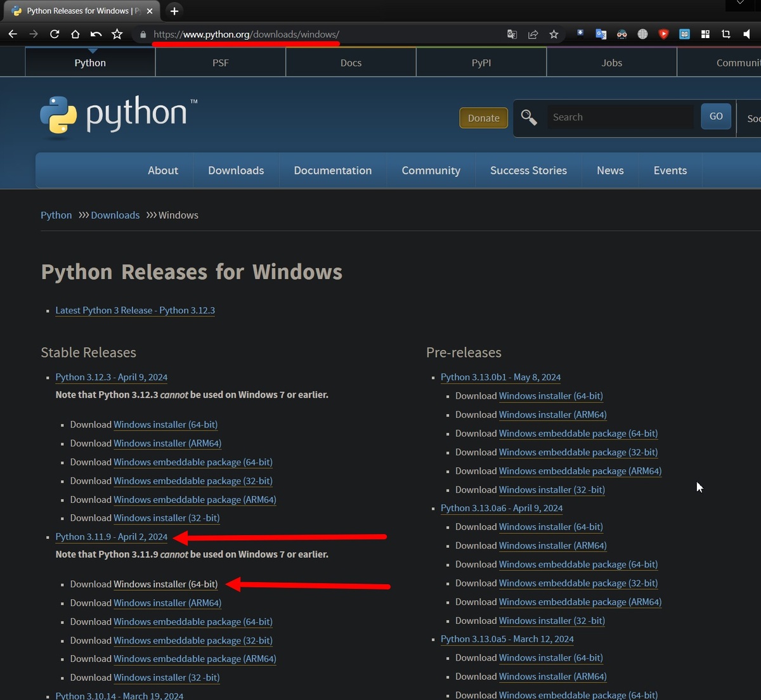Viewport: 761px width, 700px height.
Task: Open the browser home page icon
Action: 75,34
